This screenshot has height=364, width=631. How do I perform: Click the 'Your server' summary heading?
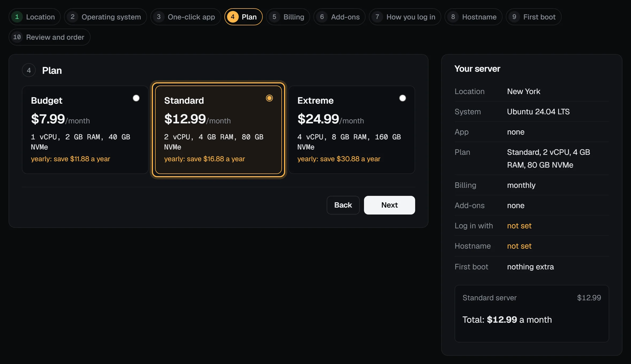click(x=477, y=69)
